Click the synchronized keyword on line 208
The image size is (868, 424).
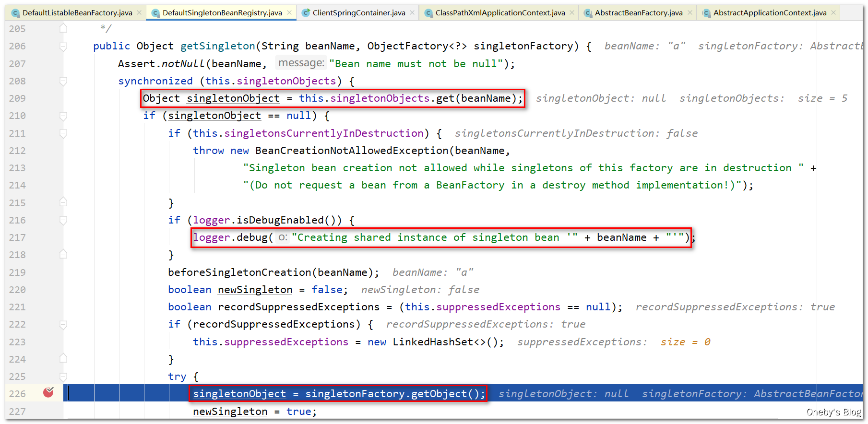click(155, 81)
